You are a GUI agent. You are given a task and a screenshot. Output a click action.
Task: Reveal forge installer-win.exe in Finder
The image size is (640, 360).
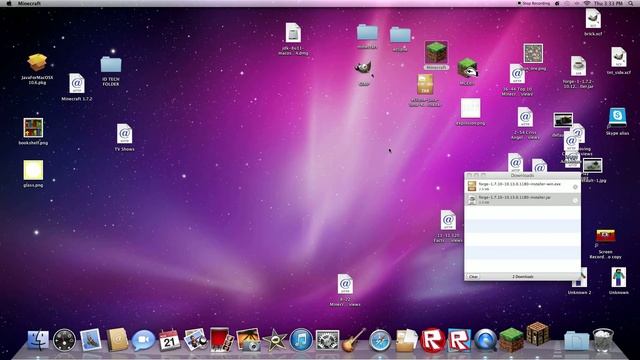pyautogui.click(x=575, y=187)
